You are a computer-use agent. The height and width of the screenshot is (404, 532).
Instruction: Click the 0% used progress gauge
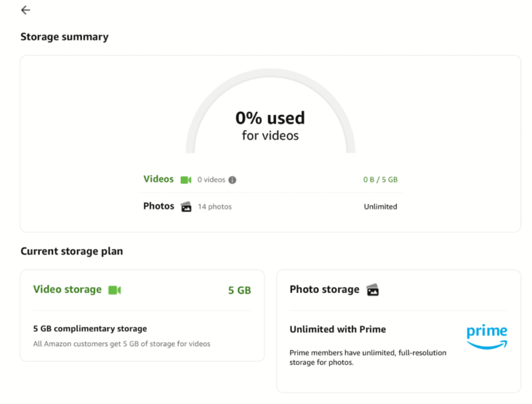[269, 118]
